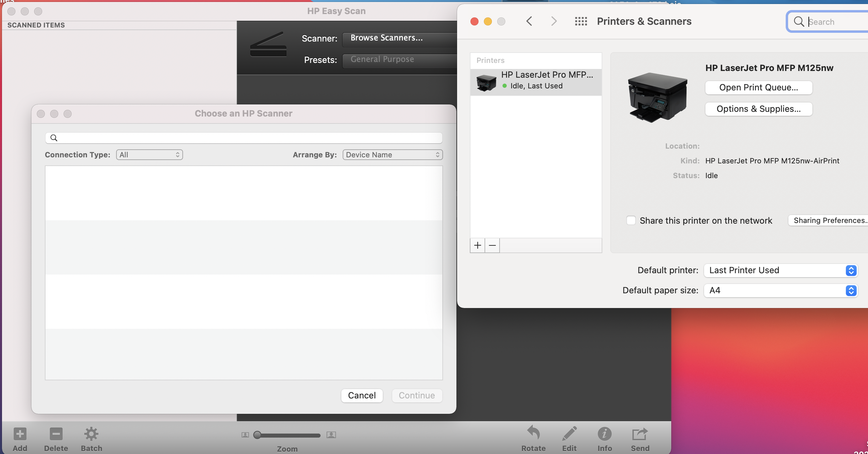The image size is (868, 454).
Task: Show all preferences grid icon
Action: (x=581, y=21)
